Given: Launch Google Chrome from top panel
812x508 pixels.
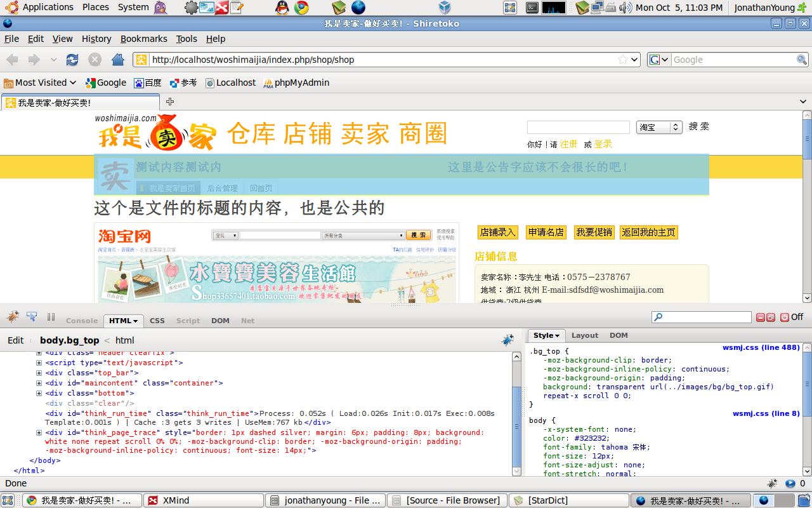Looking at the screenshot, I should [301, 8].
